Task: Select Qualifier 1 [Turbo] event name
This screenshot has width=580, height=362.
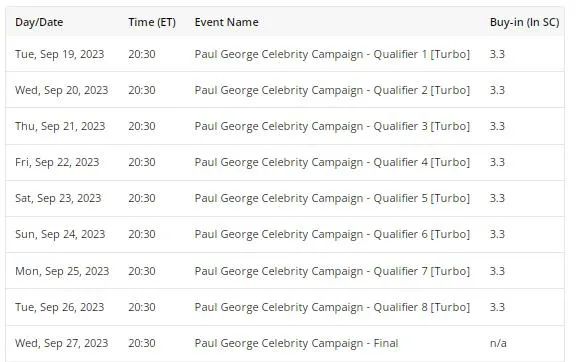Action: [x=332, y=54]
